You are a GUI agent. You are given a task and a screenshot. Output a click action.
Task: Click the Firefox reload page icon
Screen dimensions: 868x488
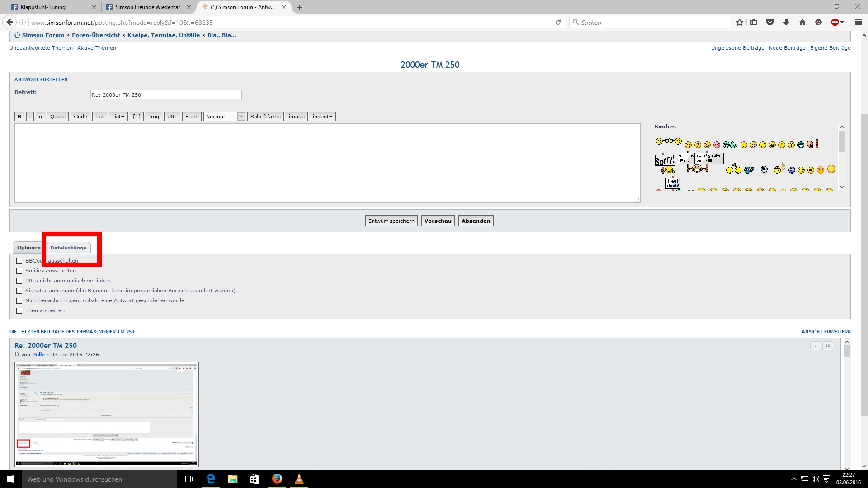[558, 22]
